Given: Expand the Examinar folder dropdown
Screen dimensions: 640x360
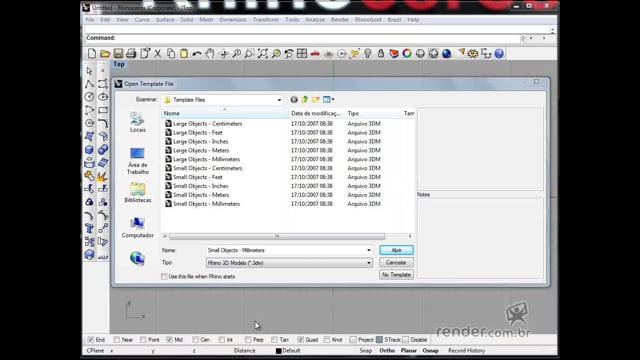Looking at the screenshot, I should coord(279,100).
